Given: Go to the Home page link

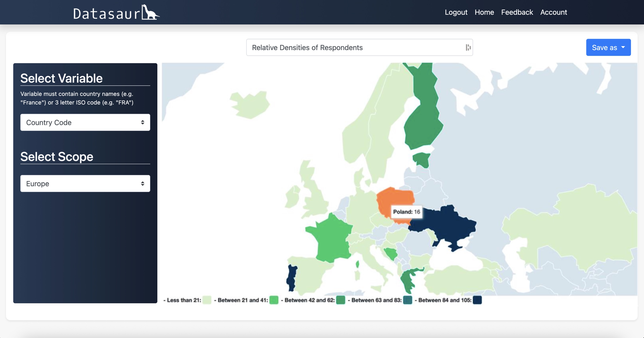Looking at the screenshot, I should (484, 12).
